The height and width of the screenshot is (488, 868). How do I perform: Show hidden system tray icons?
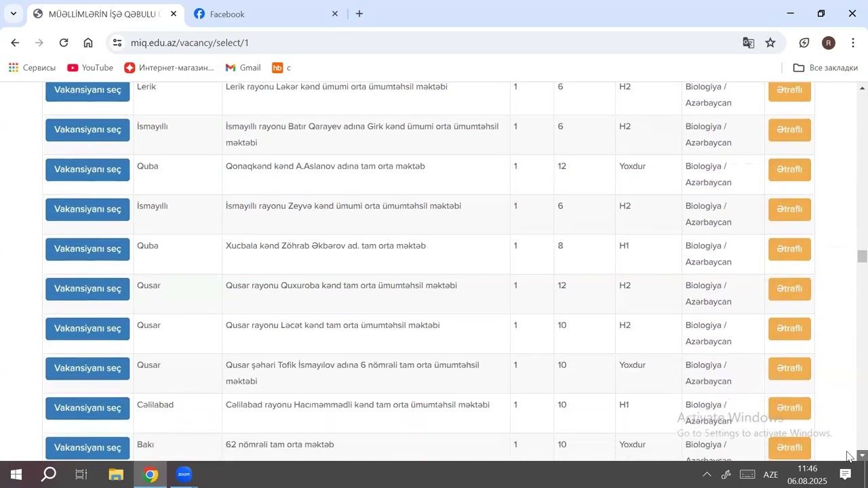(x=707, y=474)
